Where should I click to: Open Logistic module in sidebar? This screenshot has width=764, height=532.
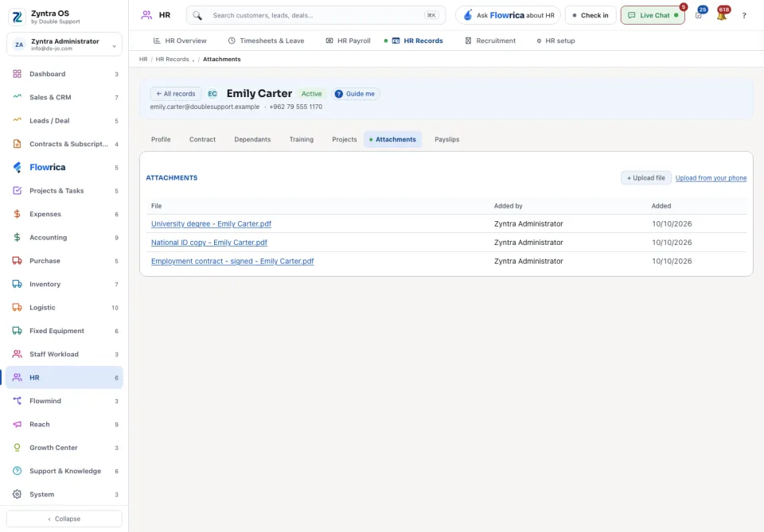(64, 308)
